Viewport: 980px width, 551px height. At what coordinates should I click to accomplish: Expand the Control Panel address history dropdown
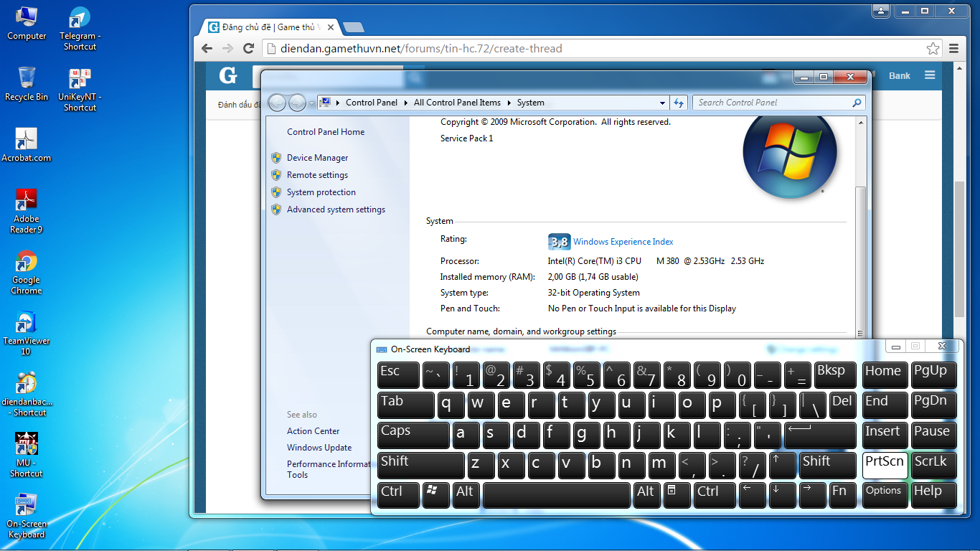coord(662,103)
